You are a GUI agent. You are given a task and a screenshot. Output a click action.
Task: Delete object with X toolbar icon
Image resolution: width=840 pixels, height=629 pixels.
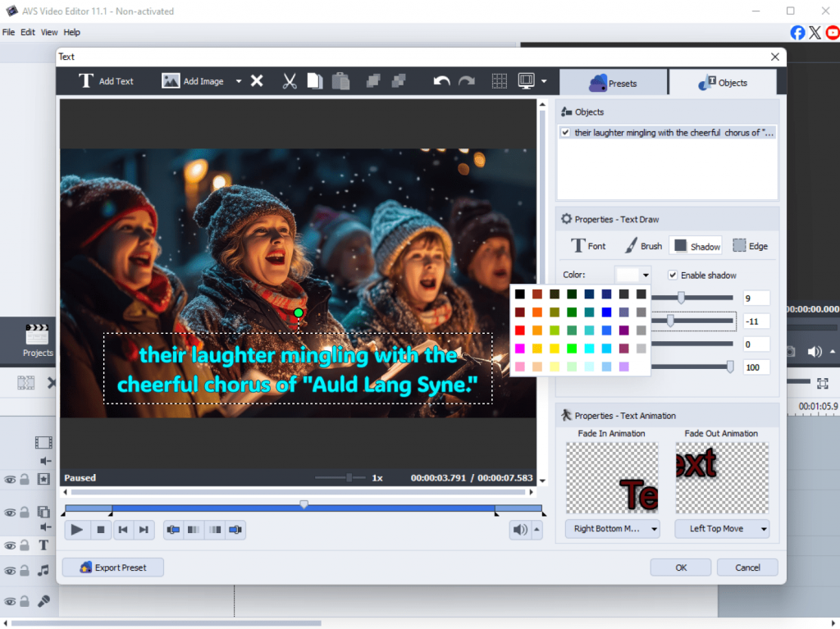click(257, 81)
